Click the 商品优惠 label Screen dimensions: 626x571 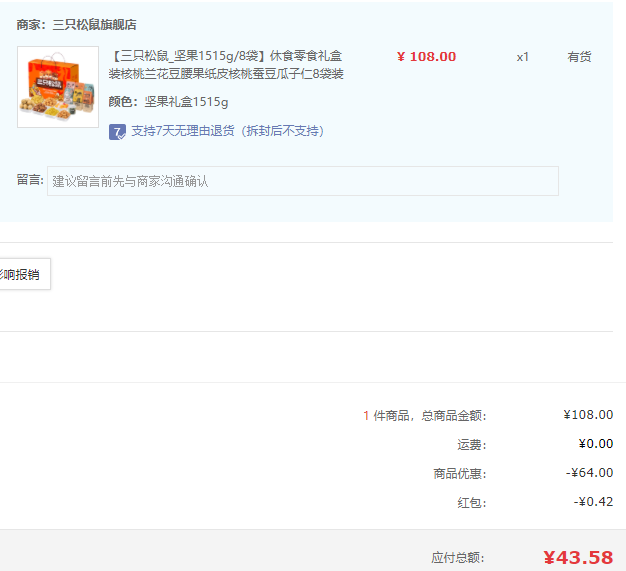pyautogui.click(x=460, y=474)
